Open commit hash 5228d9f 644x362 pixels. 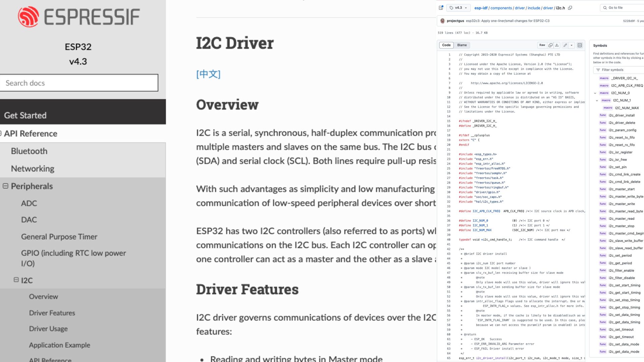629,21
